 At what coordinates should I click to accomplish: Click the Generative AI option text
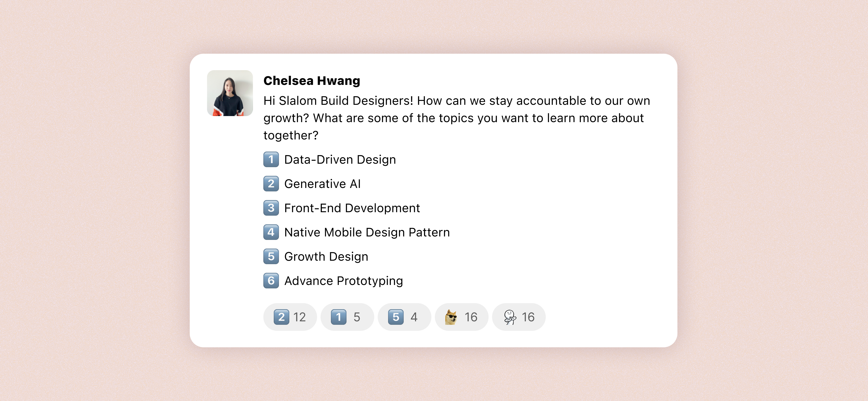(322, 184)
